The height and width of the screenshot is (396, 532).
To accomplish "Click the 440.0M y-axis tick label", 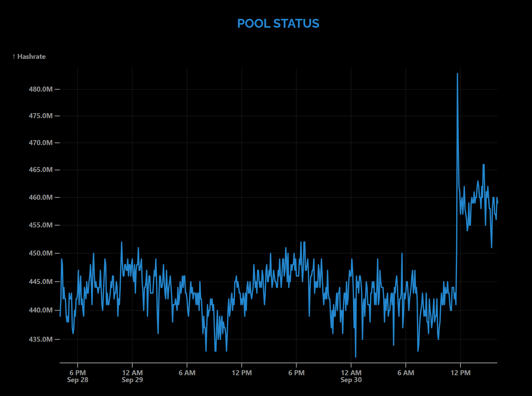I will (x=40, y=310).
